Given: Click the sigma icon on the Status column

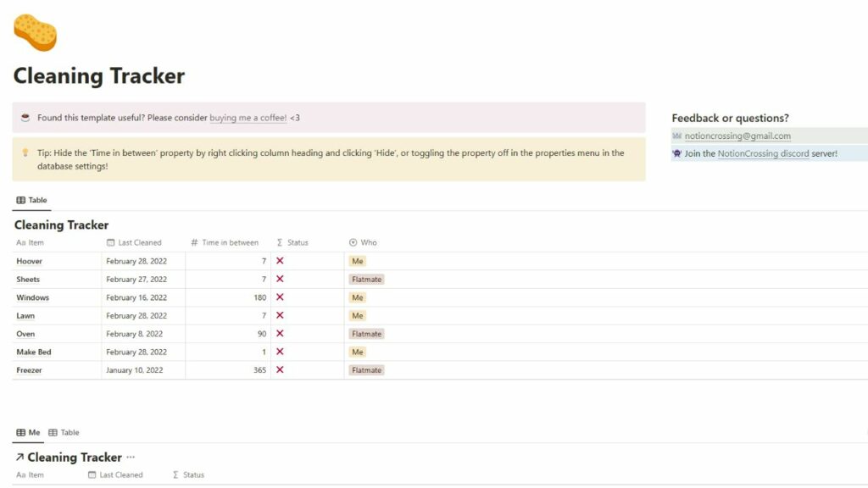Looking at the screenshot, I should click(281, 242).
